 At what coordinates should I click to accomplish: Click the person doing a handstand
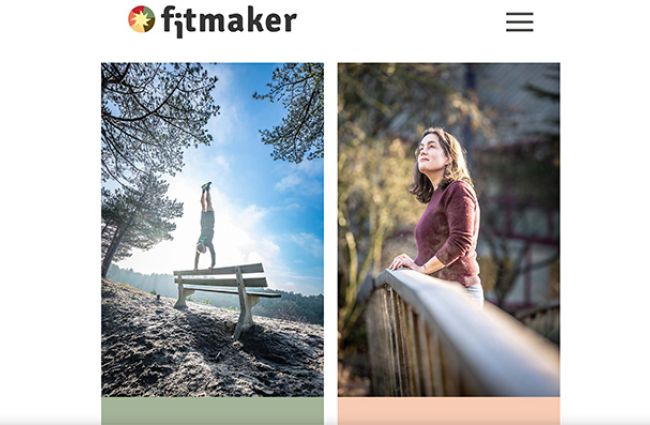click(x=205, y=226)
